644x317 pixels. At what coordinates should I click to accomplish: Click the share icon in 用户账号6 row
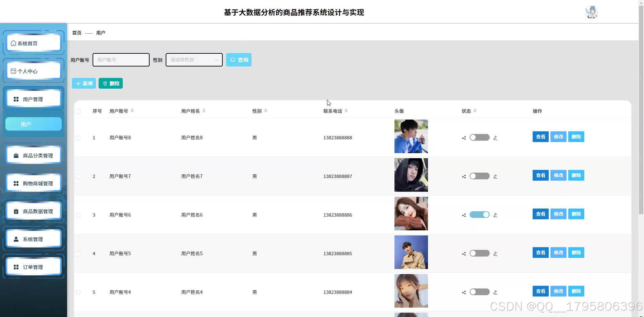tap(464, 215)
